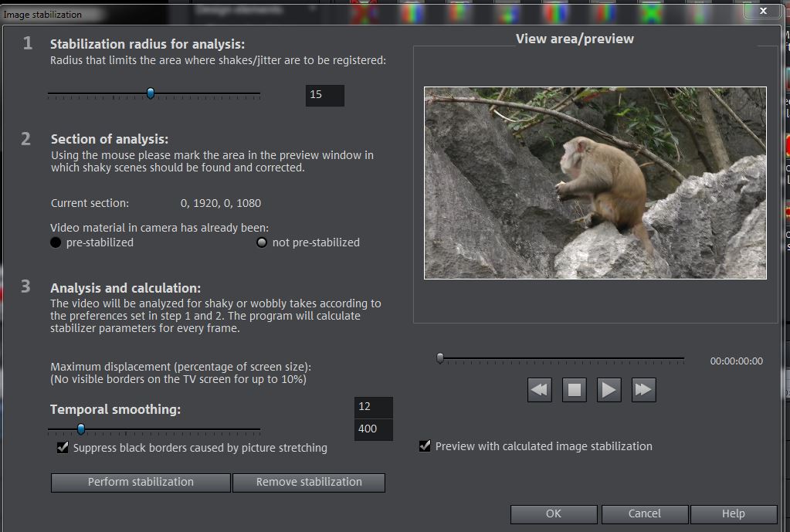Select the value field showing 400

(373, 429)
